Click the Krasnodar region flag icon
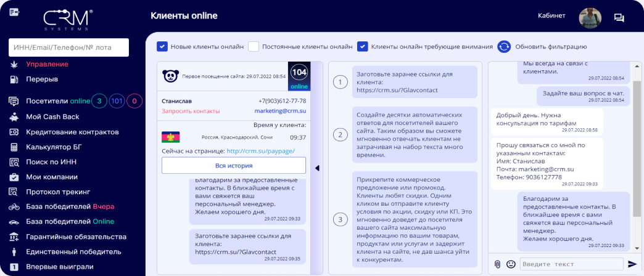The image size is (644, 276). click(171, 137)
